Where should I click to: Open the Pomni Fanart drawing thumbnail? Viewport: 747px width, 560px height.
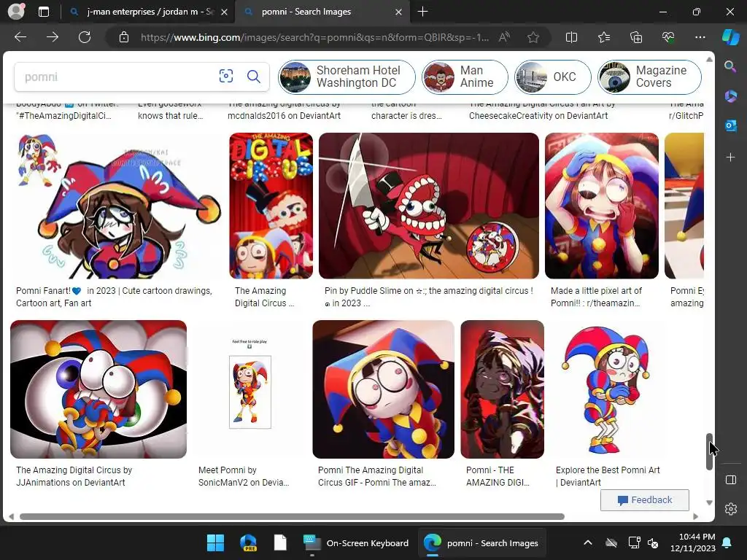pyautogui.click(x=116, y=206)
